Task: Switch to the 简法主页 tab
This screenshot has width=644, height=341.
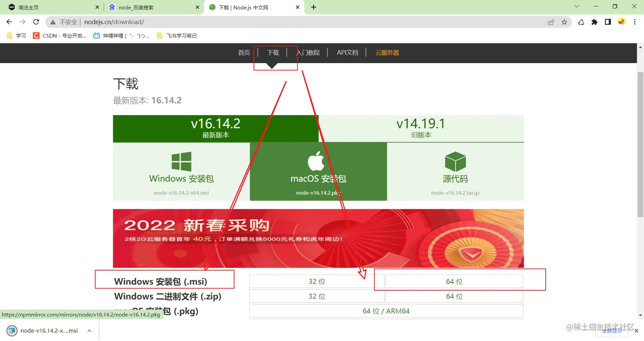Action: pos(52,7)
